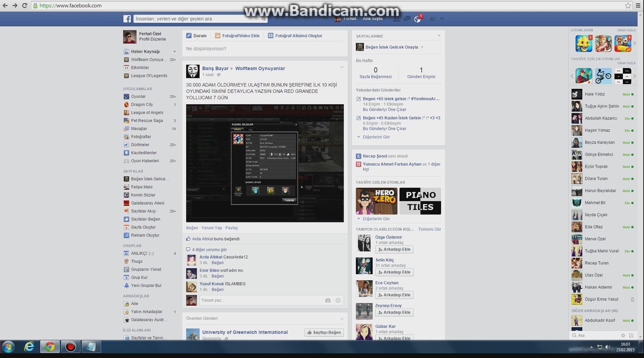
Task: Open the notifications globe icon
Action: point(417,19)
